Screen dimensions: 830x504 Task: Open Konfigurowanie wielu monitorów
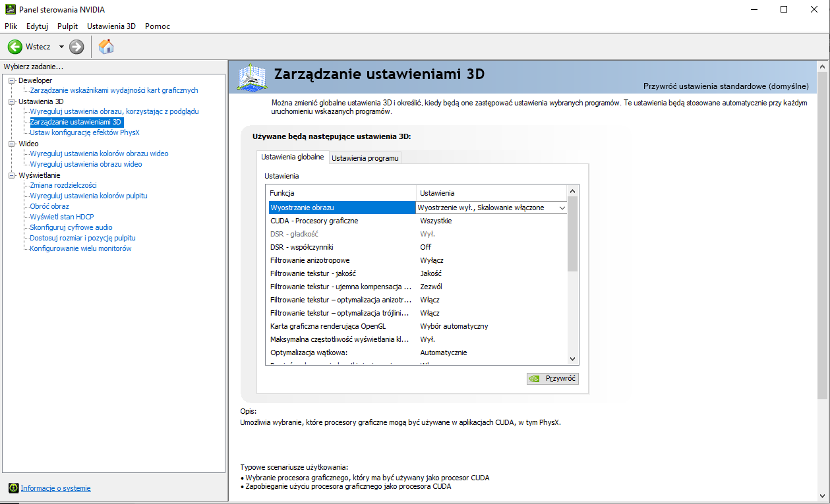coord(80,248)
